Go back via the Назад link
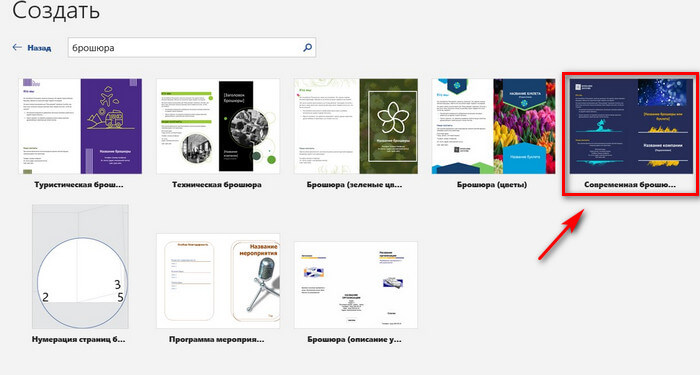700x375 pixels. coord(39,48)
